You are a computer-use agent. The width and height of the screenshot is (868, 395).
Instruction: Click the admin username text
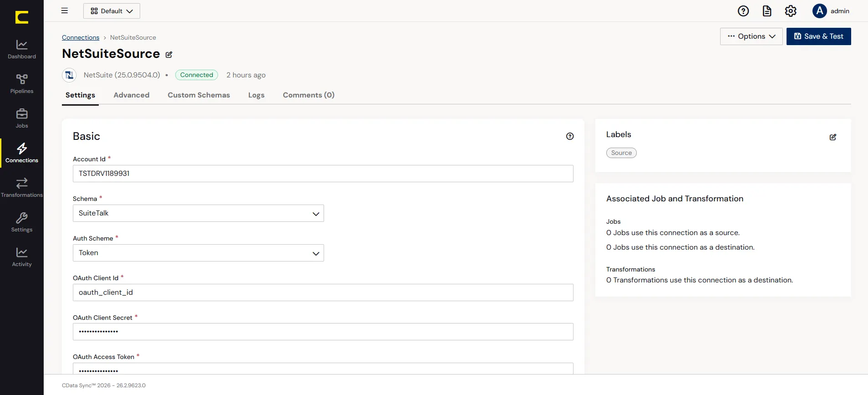(x=840, y=11)
